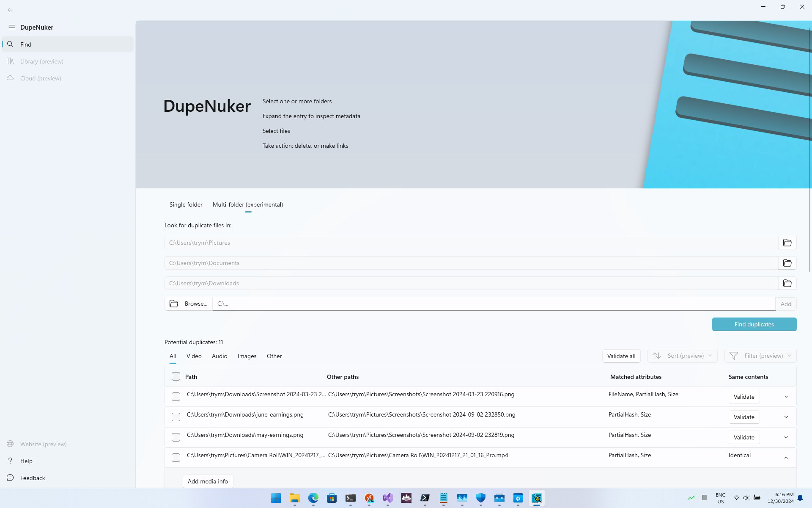The width and height of the screenshot is (812, 508).
Task: Click the Validate all button
Action: 621,356
